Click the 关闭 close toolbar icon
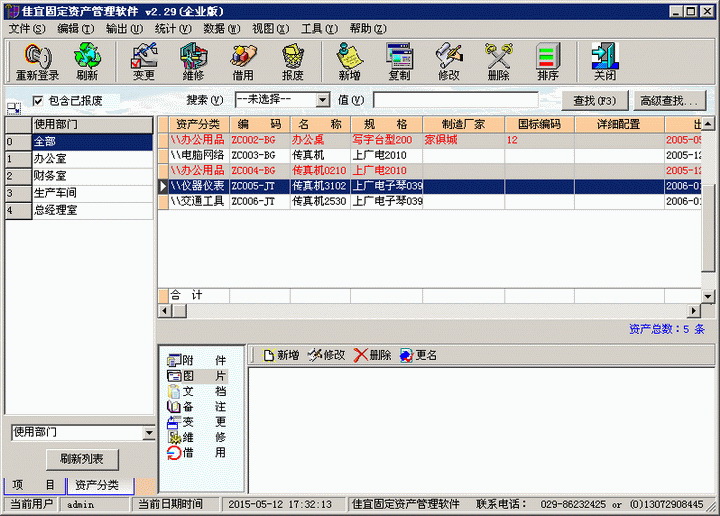Image resolution: width=720 pixels, height=516 pixels. pos(605,62)
